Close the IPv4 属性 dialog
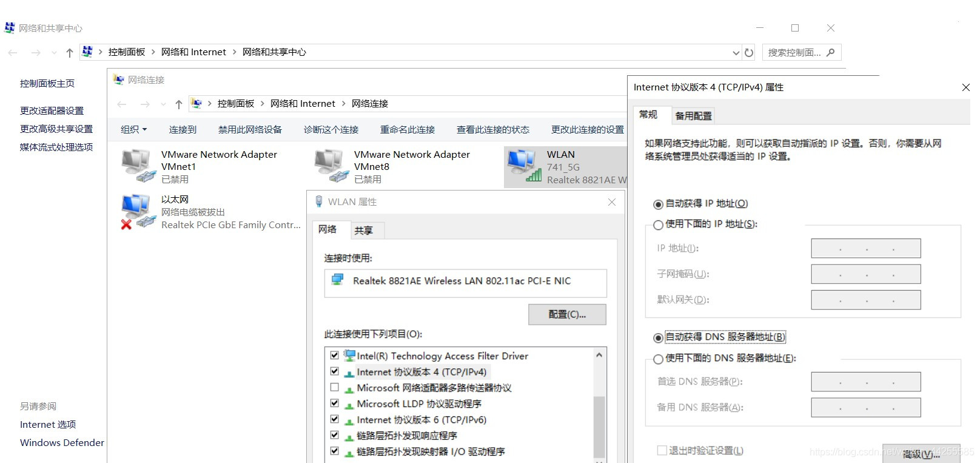The image size is (980, 463). (966, 87)
